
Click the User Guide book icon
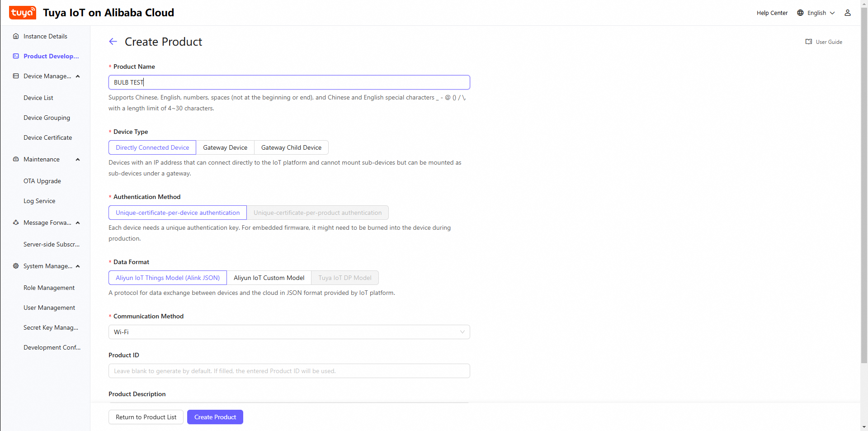[809, 42]
